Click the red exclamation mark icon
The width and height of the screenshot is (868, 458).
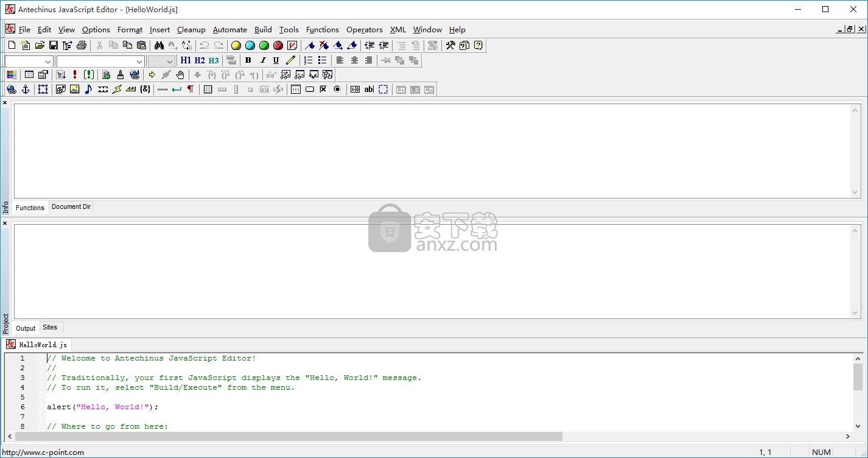pos(75,75)
